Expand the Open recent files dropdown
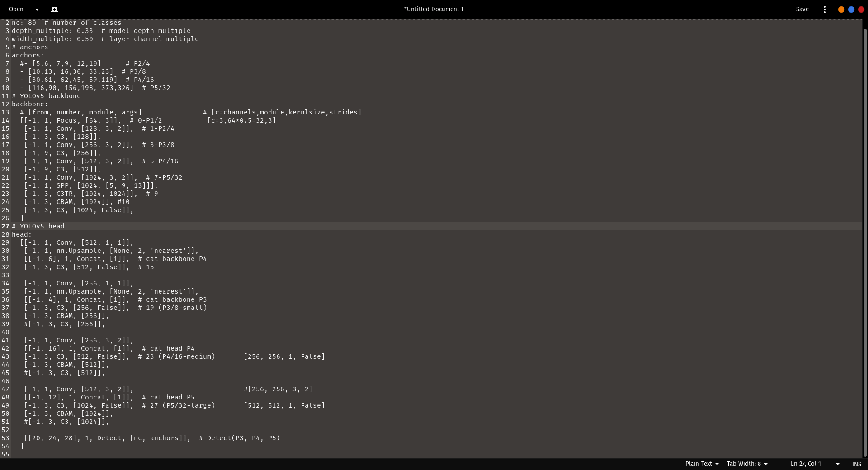This screenshot has width=868, height=470. 37,9
